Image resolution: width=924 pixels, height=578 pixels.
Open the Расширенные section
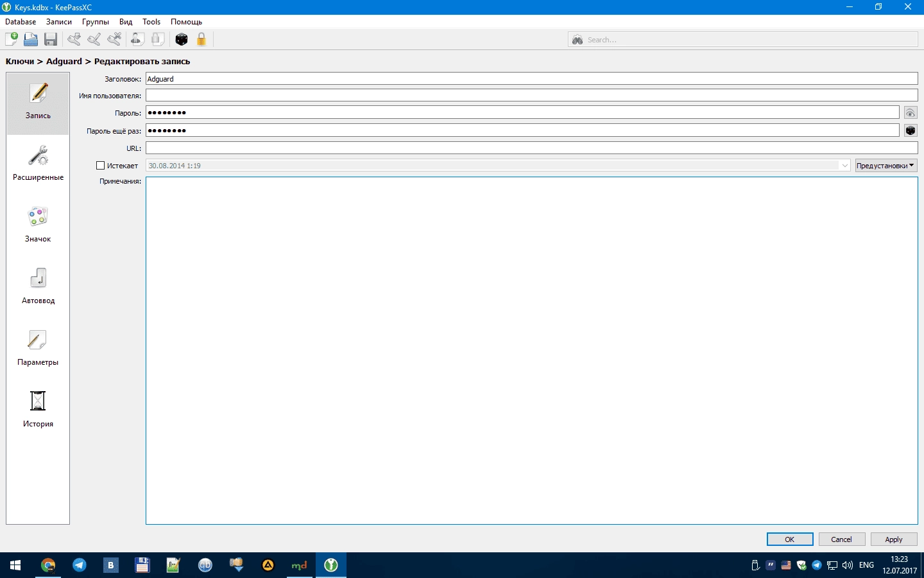(x=38, y=164)
